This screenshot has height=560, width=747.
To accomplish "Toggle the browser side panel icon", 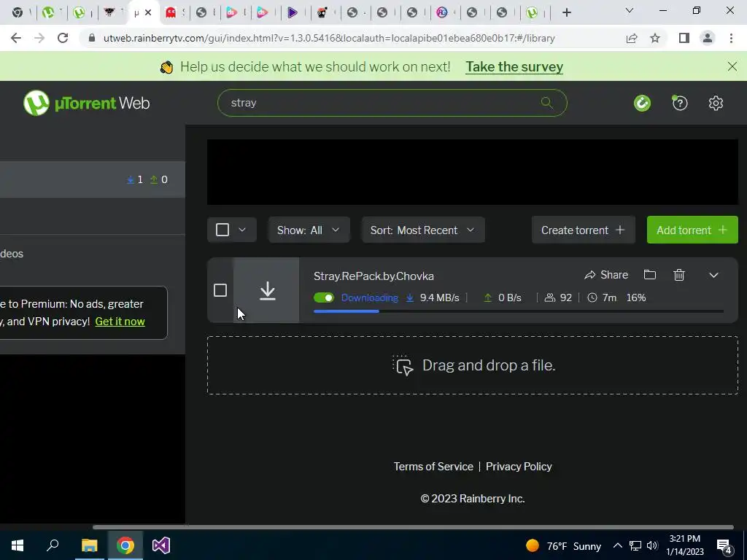I will click(x=684, y=38).
